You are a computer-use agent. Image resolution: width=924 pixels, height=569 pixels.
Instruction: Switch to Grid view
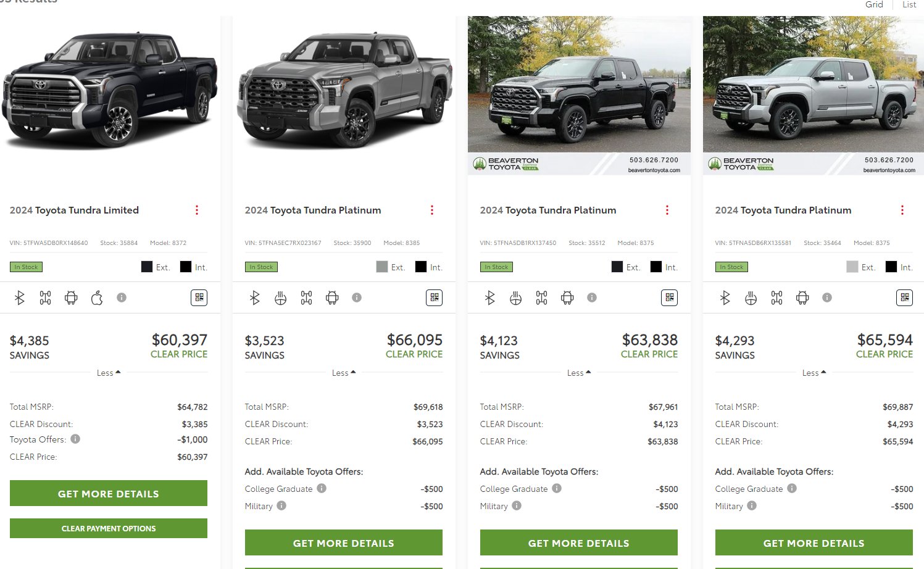pos(874,4)
